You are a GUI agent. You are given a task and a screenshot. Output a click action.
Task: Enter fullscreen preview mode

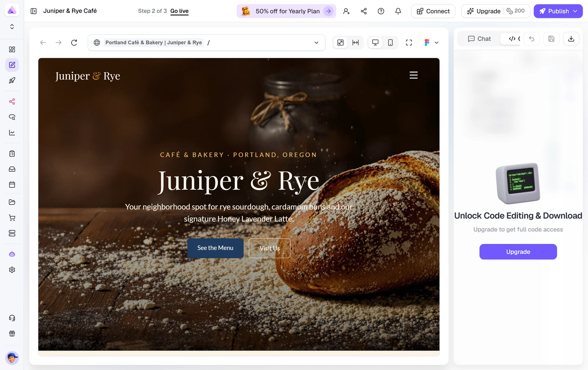pos(409,43)
